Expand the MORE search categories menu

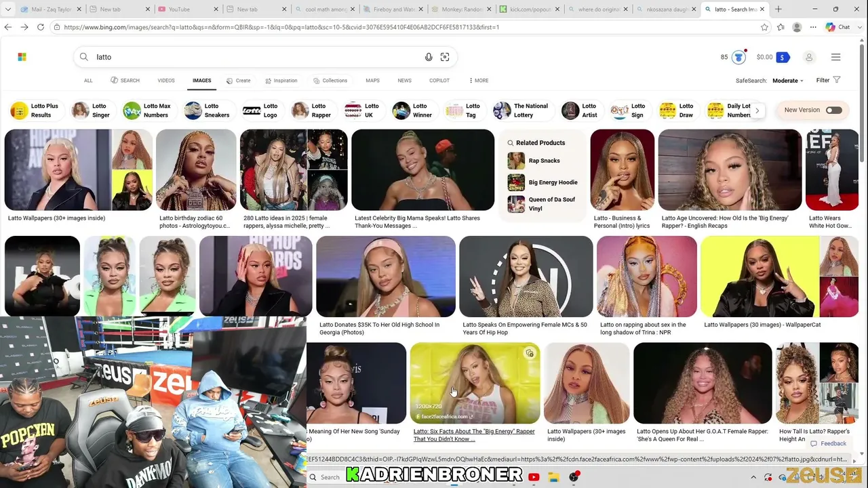pyautogui.click(x=479, y=81)
